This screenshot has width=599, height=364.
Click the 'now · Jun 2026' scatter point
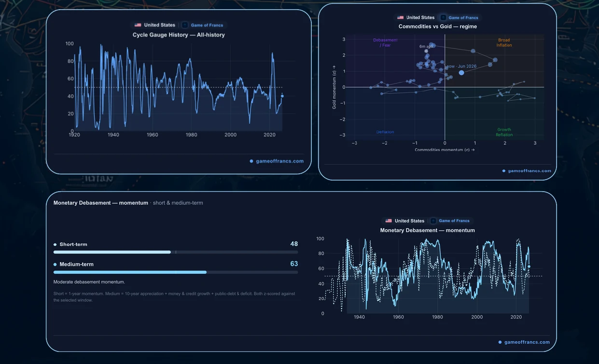(461, 72)
